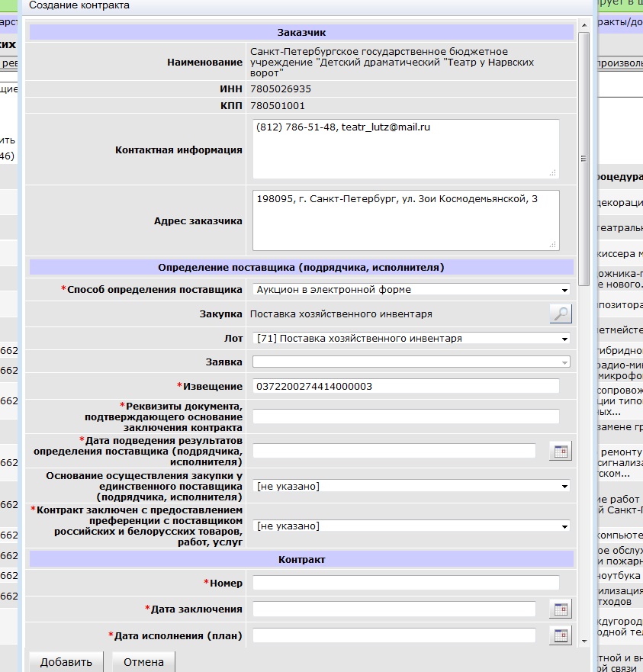This screenshot has height=672, width=643.
Task: Click the Создание контракта dialog title
Action: point(79,5)
